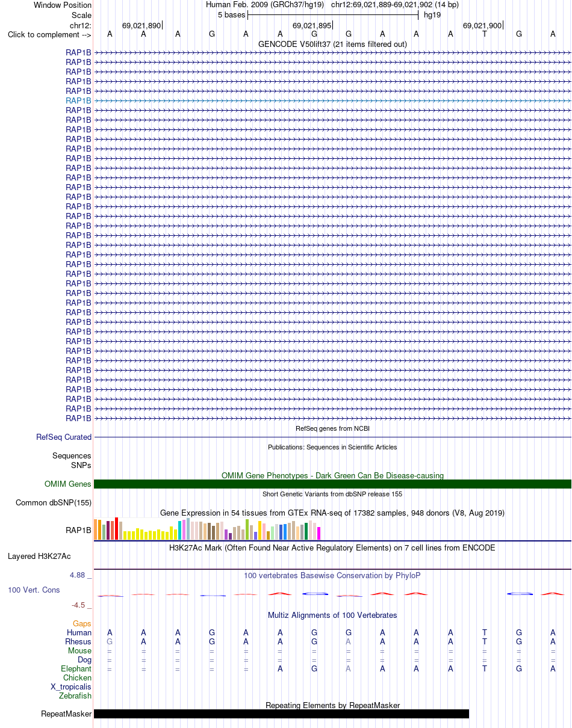The width and height of the screenshot is (572, 728).
Task: Click the T base in the Elephant alignment row
Action: pyautogui.click(x=485, y=668)
